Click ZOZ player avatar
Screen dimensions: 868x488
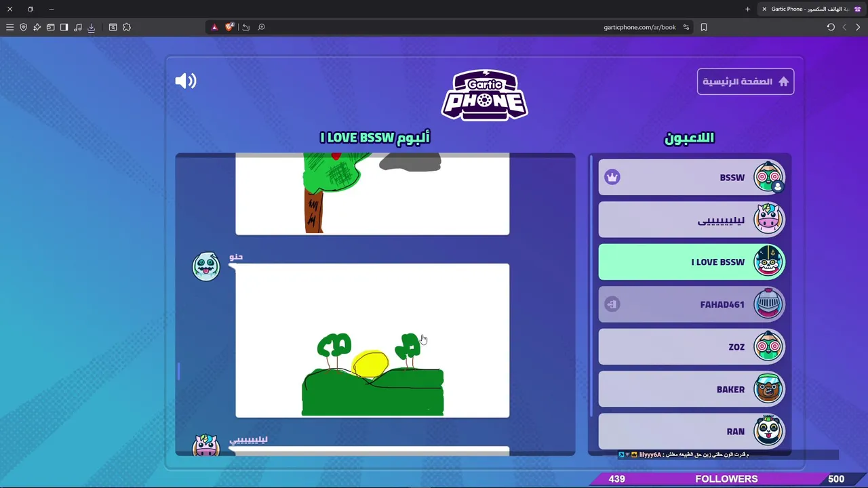768,346
